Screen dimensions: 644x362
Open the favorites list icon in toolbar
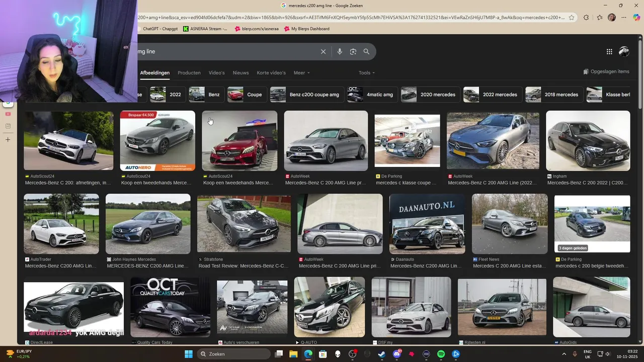tap(599, 17)
